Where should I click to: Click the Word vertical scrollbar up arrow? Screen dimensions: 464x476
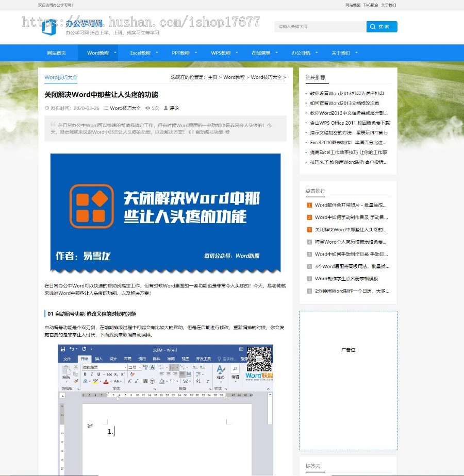270,395
